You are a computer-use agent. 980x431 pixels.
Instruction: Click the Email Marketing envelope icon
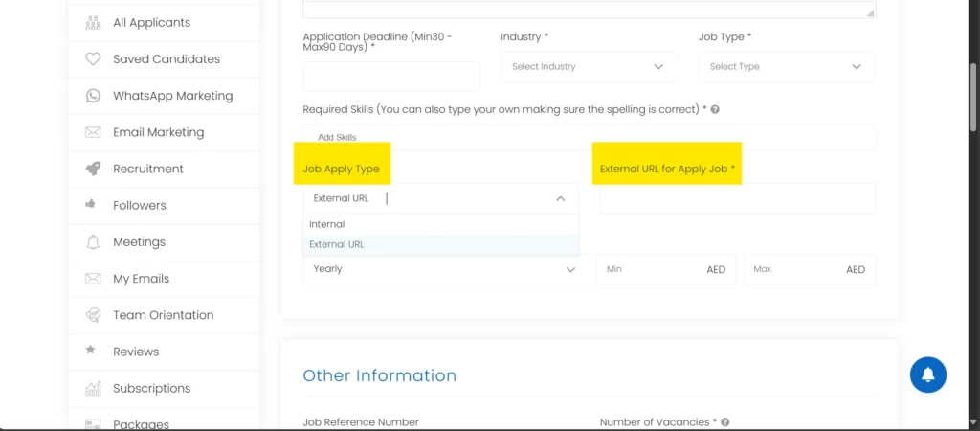pyautogui.click(x=93, y=132)
